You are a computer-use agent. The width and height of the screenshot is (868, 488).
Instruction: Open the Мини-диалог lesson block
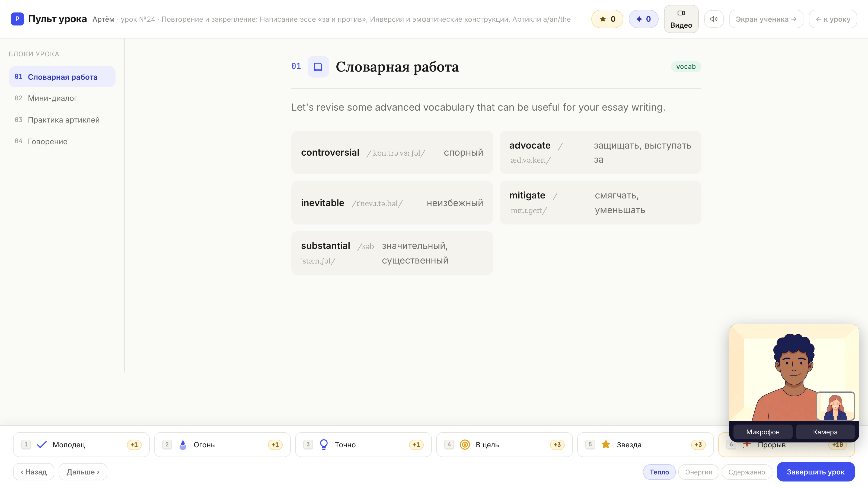coord(62,98)
